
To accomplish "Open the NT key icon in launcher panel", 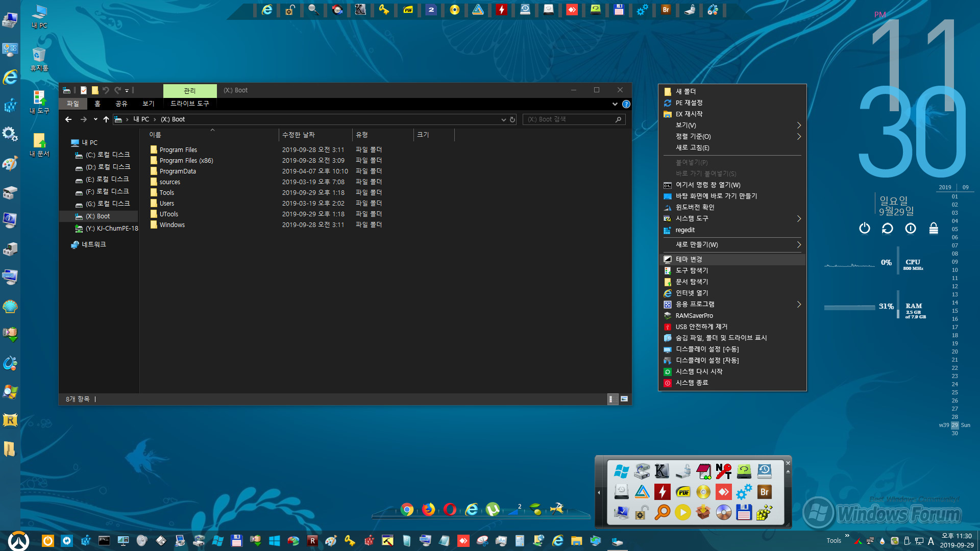I will [723, 471].
